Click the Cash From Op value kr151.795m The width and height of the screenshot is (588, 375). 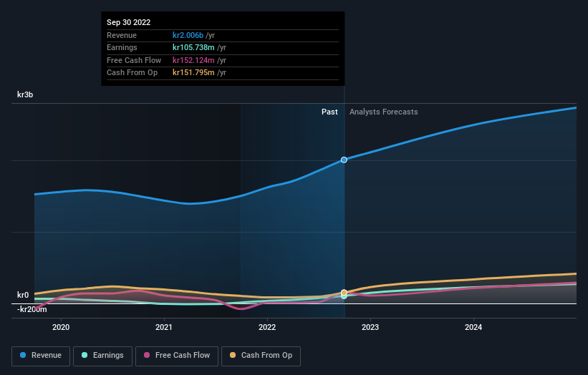pos(193,73)
